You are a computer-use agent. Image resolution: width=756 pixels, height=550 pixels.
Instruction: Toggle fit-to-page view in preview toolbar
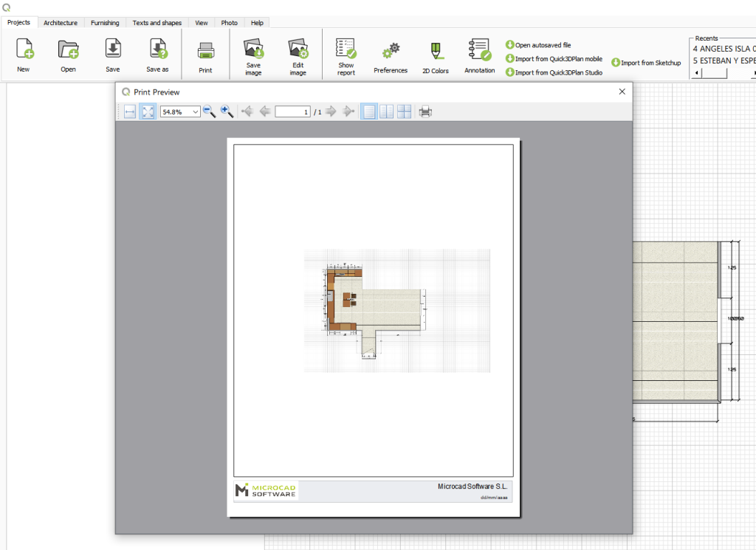coord(146,111)
